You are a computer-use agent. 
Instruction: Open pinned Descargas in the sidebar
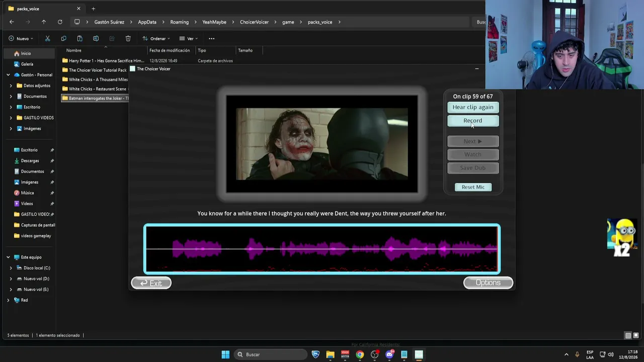pos(30,161)
